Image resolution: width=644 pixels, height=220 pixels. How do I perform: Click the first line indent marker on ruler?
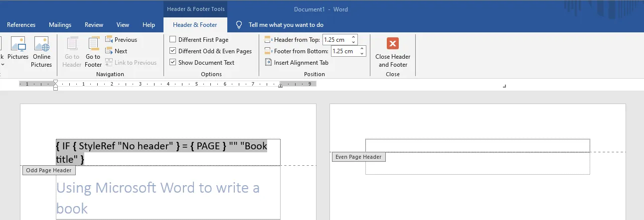click(x=55, y=82)
